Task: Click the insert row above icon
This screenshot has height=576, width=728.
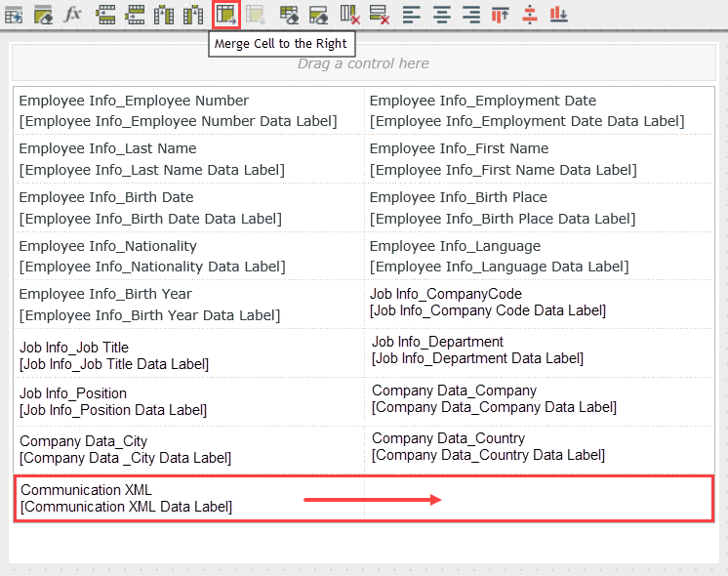Action: point(105,15)
